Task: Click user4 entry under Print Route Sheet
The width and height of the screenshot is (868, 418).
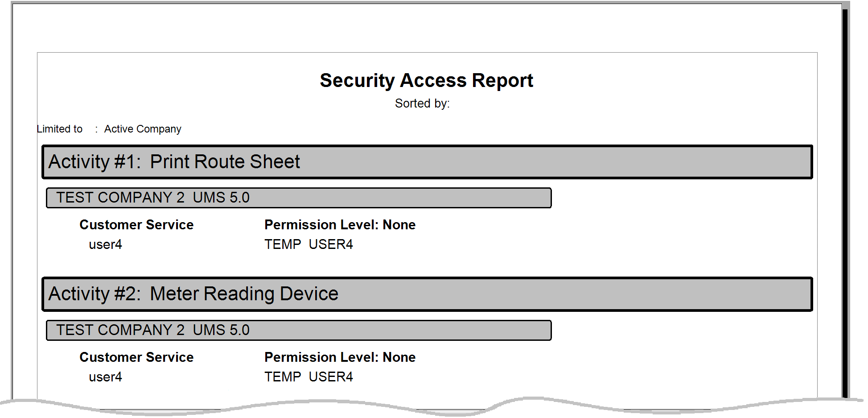Action: tap(105, 245)
